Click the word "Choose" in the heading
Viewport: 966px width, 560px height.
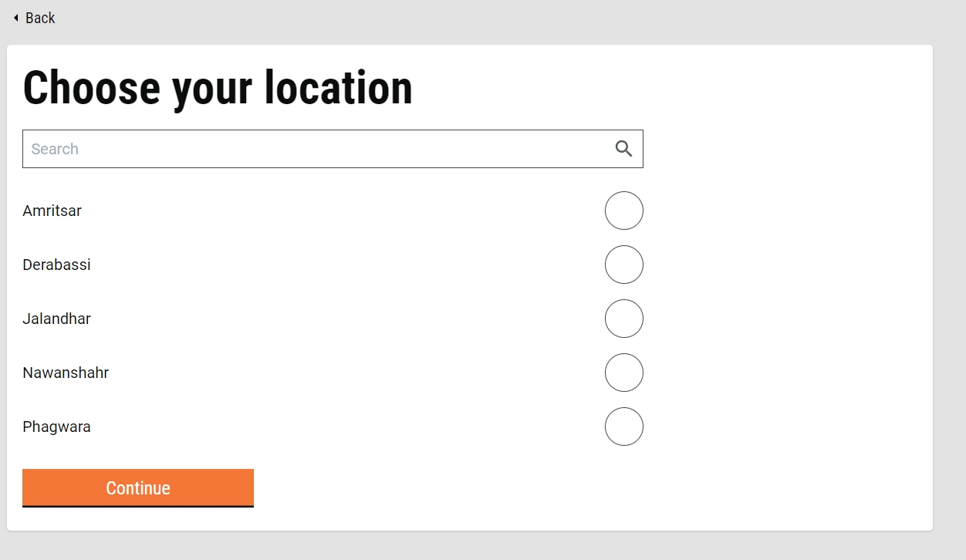click(x=91, y=87)
